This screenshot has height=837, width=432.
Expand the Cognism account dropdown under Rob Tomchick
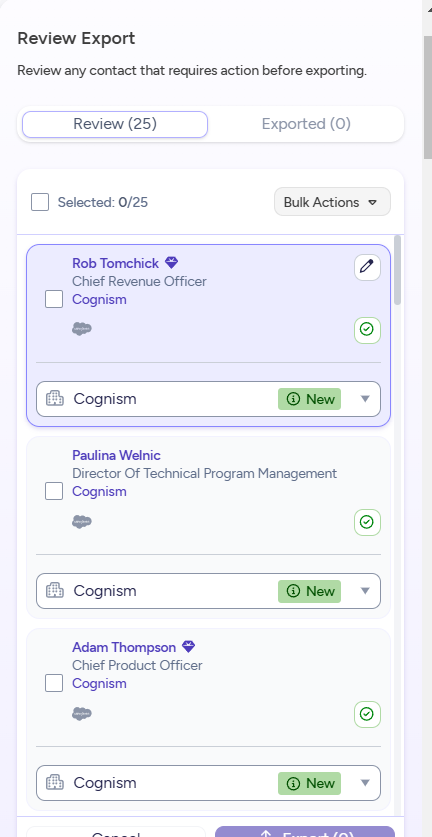point(208,399)
